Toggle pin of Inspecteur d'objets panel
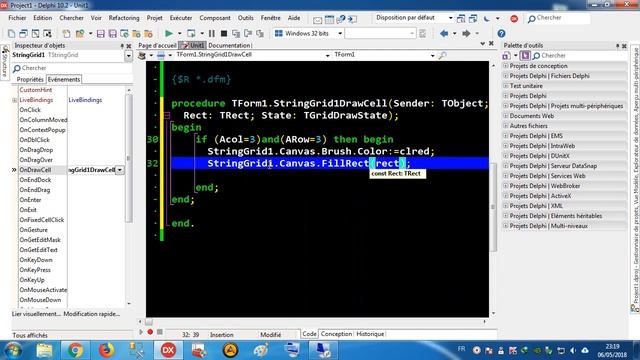The height and width of the screenshot is (360, 640). pos(122,46)
